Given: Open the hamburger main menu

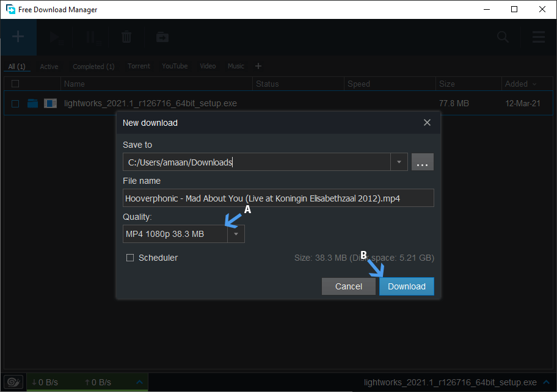Looking at the screenshot, I should click(539, 37).
